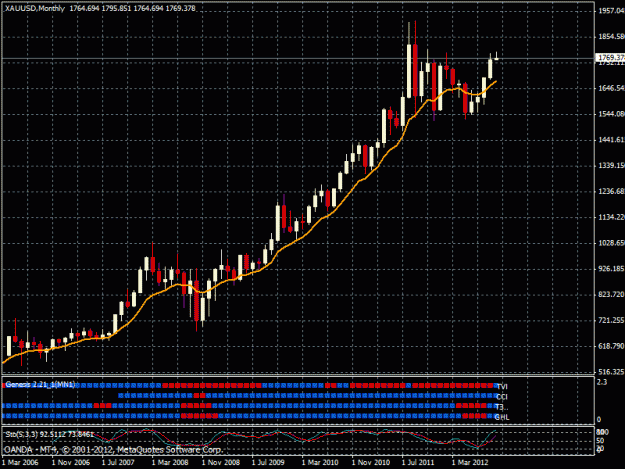Select the 1236.68 price axis label
The height and width of the screenshot is (469, 625).
coord(611,191)
